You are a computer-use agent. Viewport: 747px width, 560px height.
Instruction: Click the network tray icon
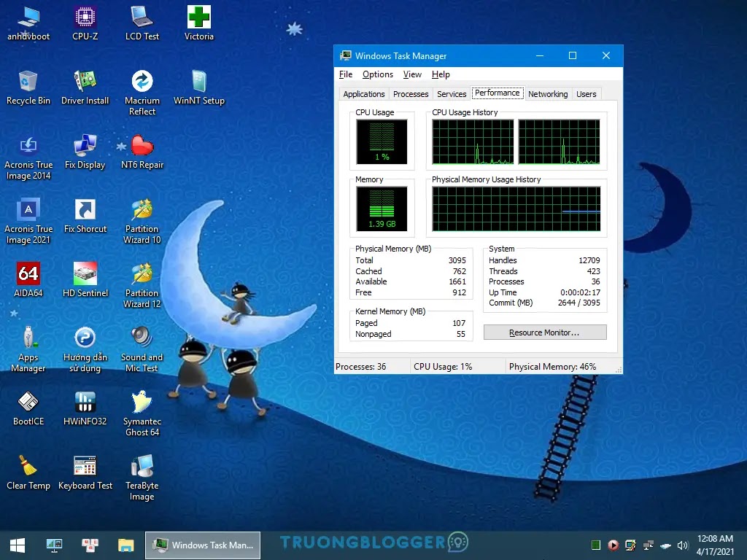[x=648, y=545]
